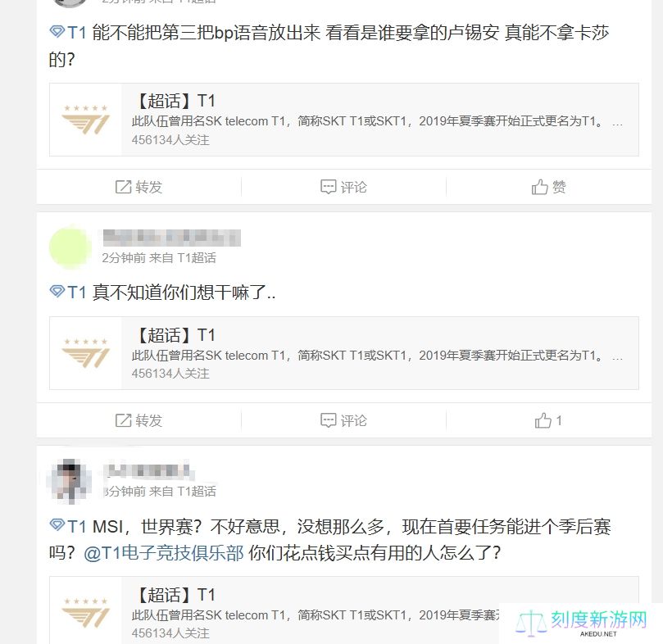Open 【超话】T1 card in second post

pos(343,353)
